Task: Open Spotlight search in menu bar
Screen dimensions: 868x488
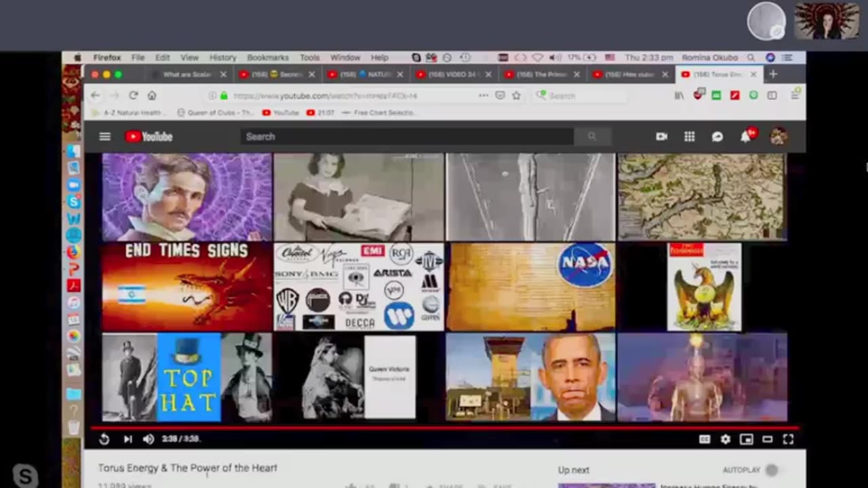Action: [751, 58]
